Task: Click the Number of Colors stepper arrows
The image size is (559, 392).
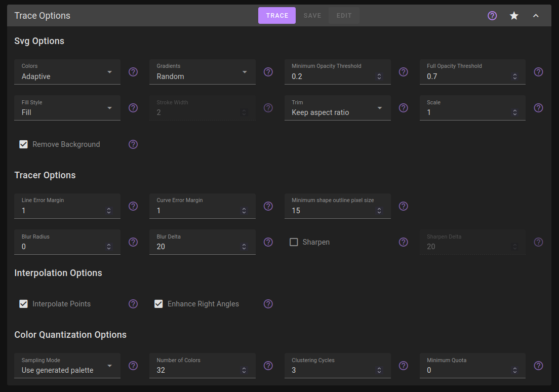Action: 244,370
